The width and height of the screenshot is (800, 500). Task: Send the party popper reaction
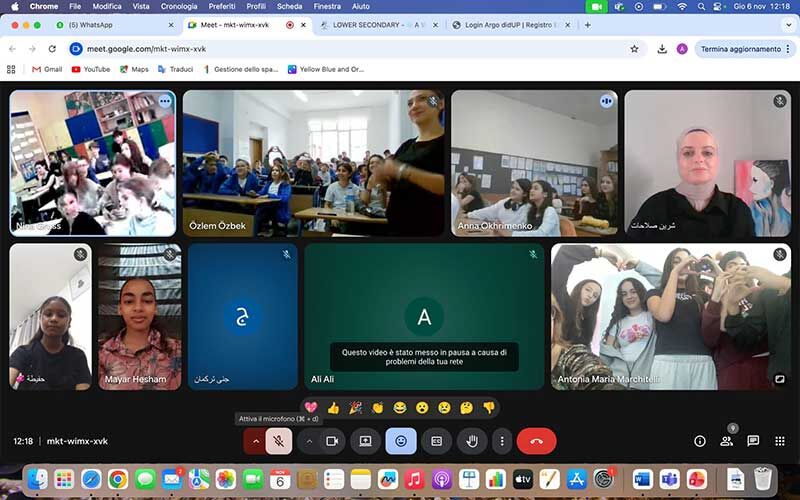point(356,408)
